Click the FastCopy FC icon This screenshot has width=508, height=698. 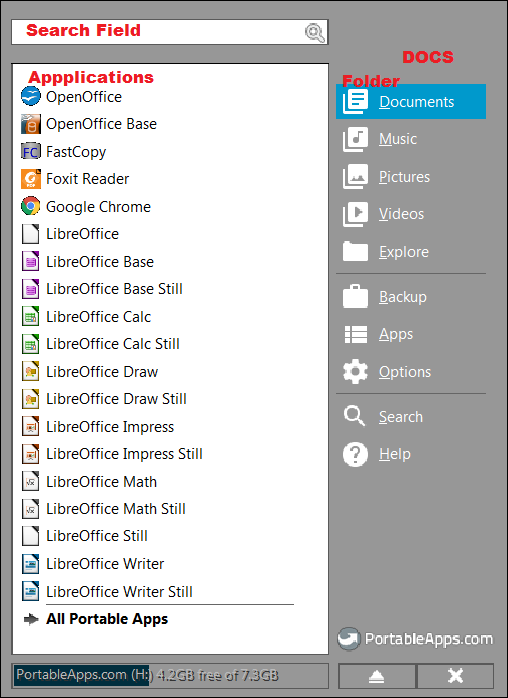pos(31,152)
